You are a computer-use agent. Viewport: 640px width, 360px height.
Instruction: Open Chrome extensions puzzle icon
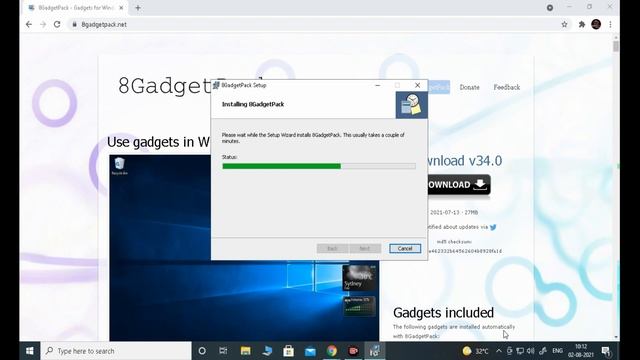pos(582,24)
